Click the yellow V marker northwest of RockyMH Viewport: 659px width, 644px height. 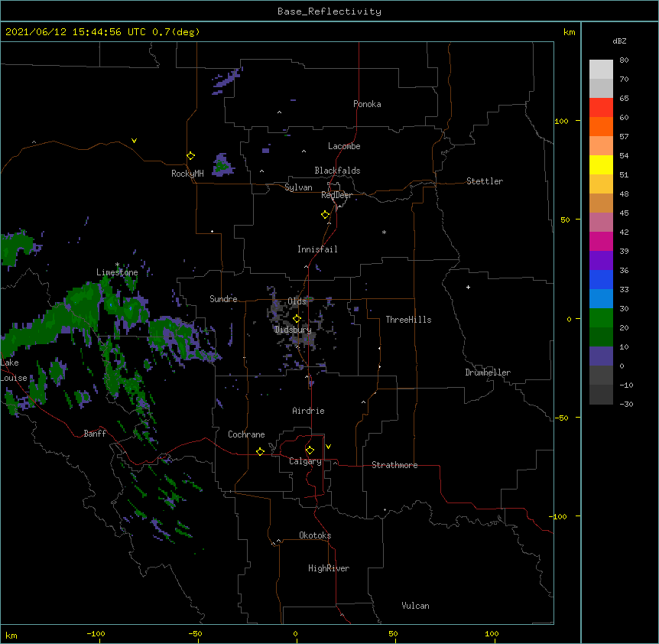[x=134, y=141]
